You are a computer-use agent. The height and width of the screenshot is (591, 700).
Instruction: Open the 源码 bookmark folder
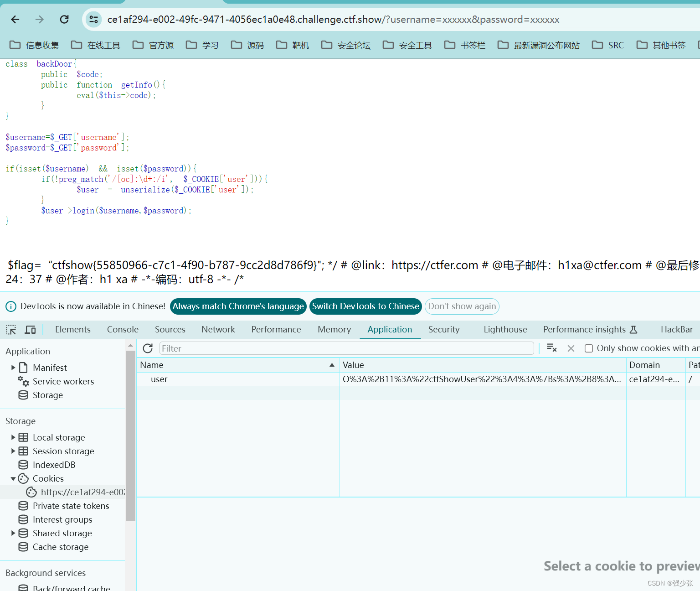pyautogui.click(x=247, y=45)
